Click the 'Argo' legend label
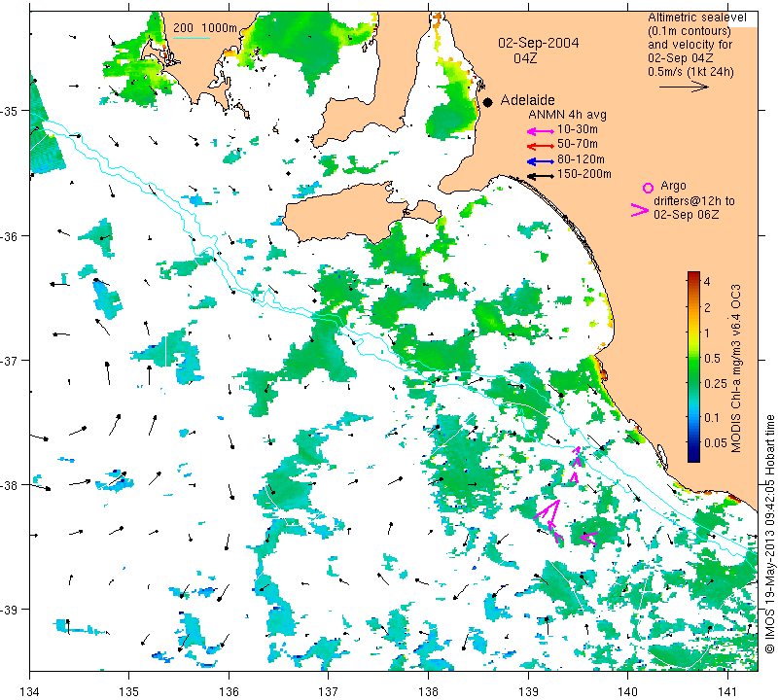The height and width of the screenshot is (700, 778). (673, 186)
